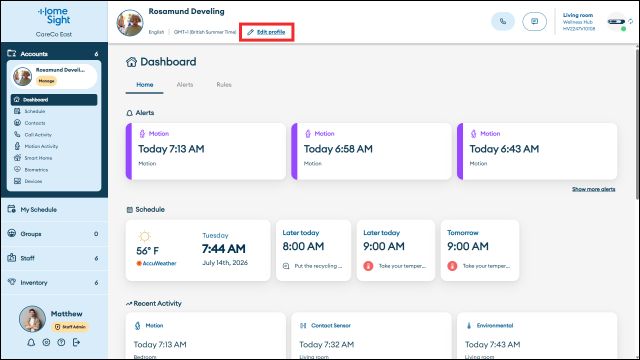Click the Rosamund Develing name heading

[x=187, y=11]
